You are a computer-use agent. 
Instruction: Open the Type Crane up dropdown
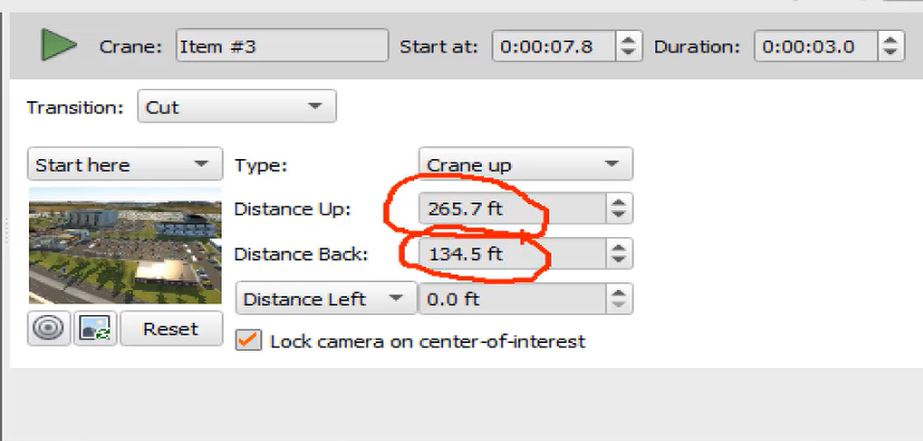526,164
